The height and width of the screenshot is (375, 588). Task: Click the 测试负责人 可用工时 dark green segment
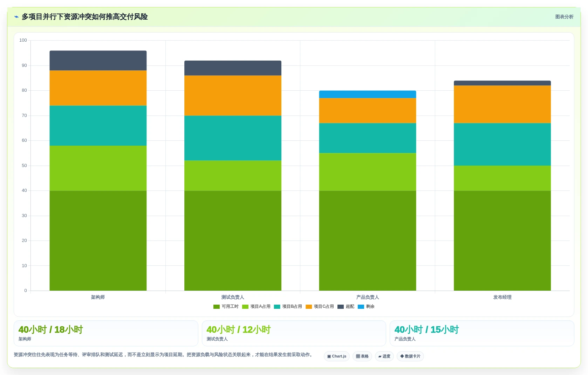click(233, 241)
